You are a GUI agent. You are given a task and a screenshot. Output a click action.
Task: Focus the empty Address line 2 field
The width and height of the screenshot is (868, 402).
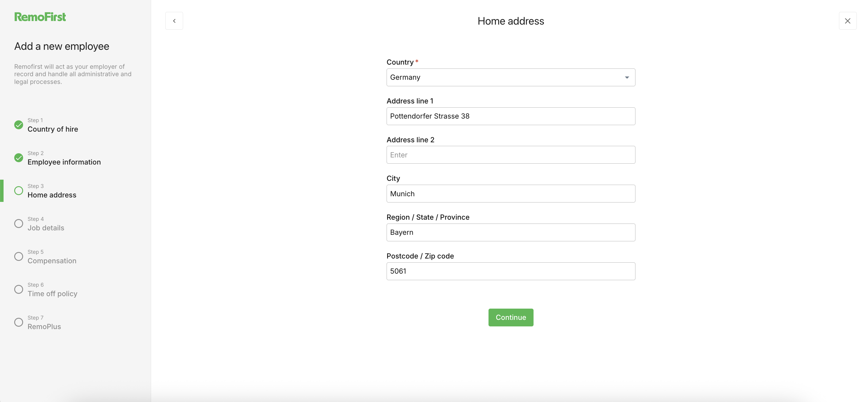tap(511, 155)
